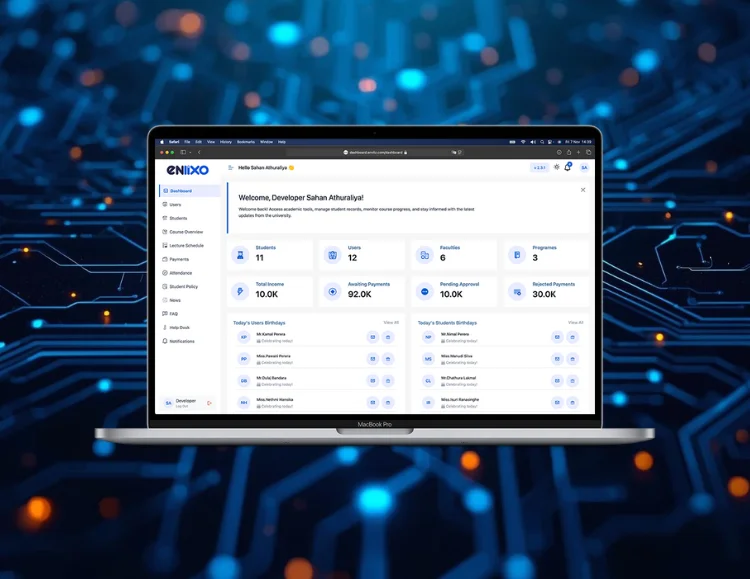Click the Students stat card icon
The height and width of the screenshot is (579, 750).
click(x=239, y=255)
